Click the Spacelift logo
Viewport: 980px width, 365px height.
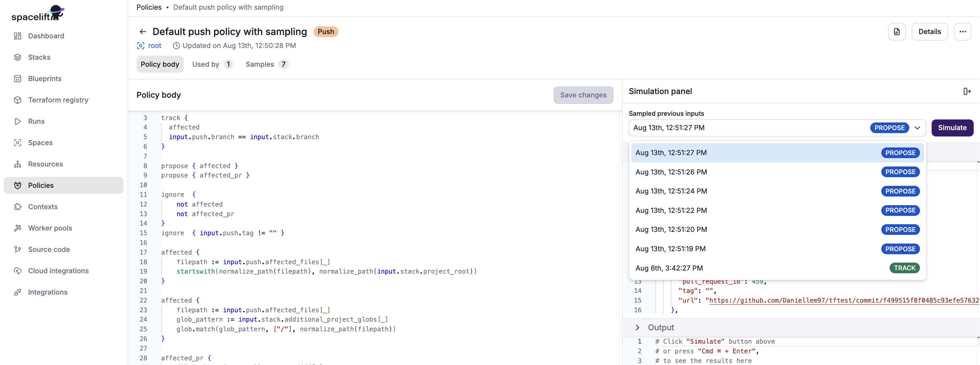click(x=37, y=14)
